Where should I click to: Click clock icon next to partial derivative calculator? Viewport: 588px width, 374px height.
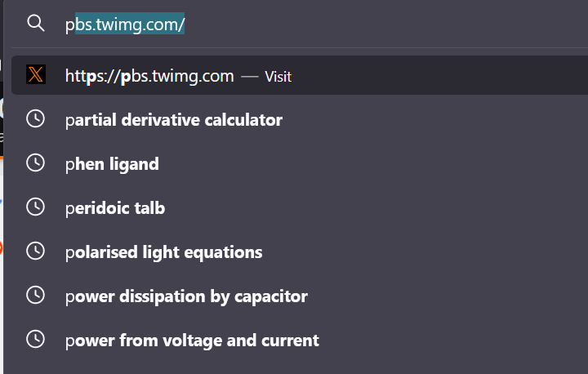pyautogui.click(x=36, y=119)
